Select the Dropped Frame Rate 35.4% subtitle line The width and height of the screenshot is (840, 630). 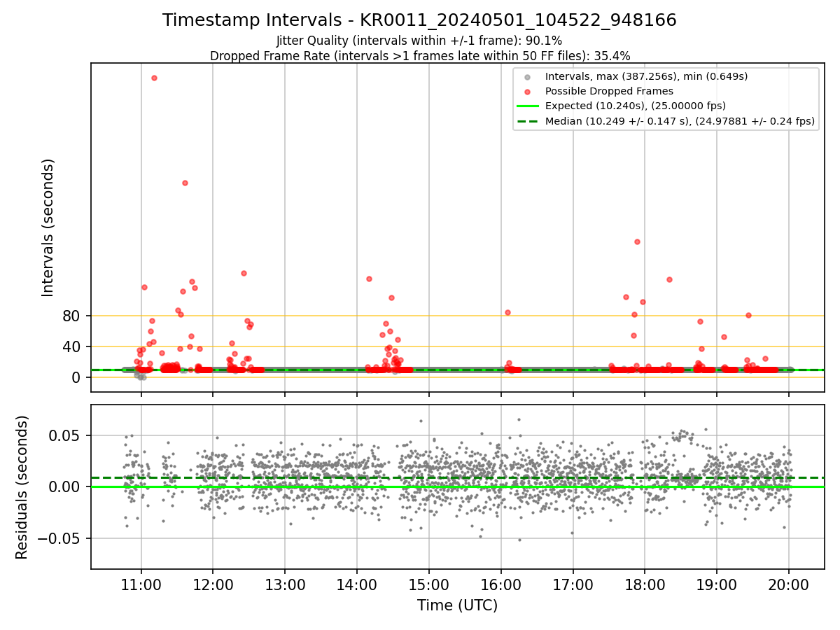(419, 56)
